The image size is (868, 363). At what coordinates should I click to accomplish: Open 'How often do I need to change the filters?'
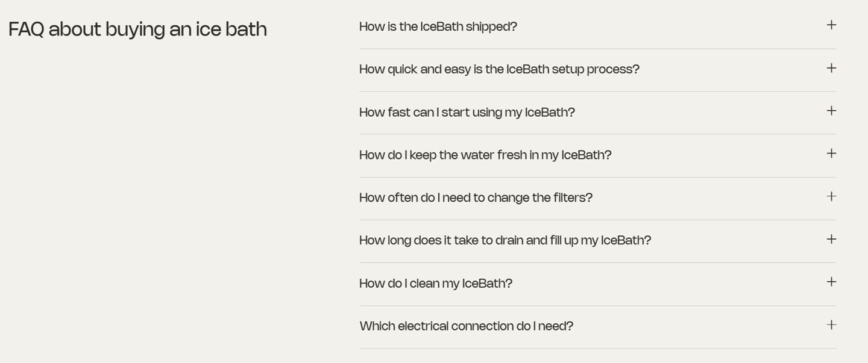click(476, 198)
